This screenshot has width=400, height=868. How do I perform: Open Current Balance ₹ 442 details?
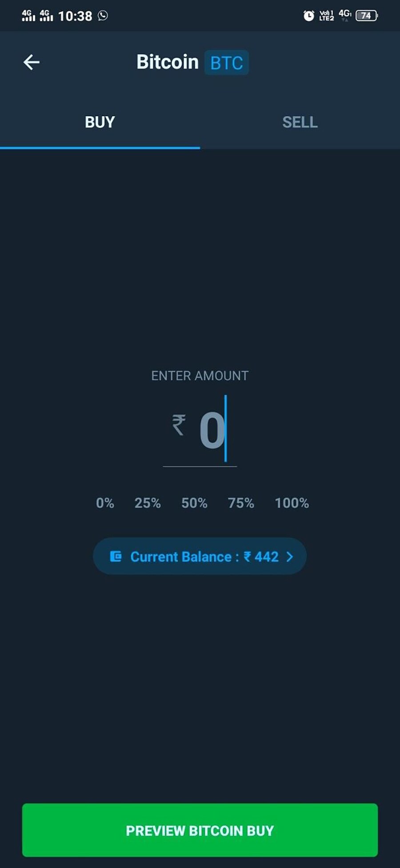tap(200, 557)
